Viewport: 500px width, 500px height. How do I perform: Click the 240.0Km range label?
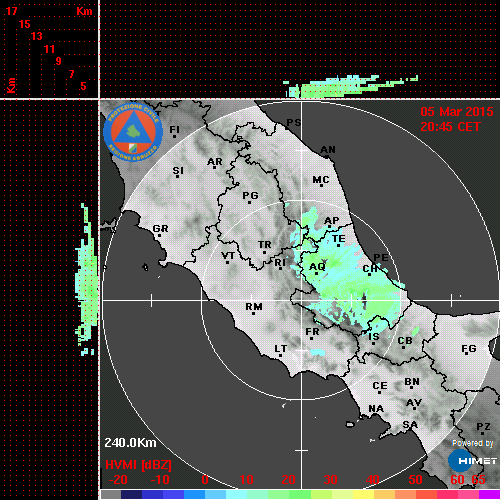point(130,443)
